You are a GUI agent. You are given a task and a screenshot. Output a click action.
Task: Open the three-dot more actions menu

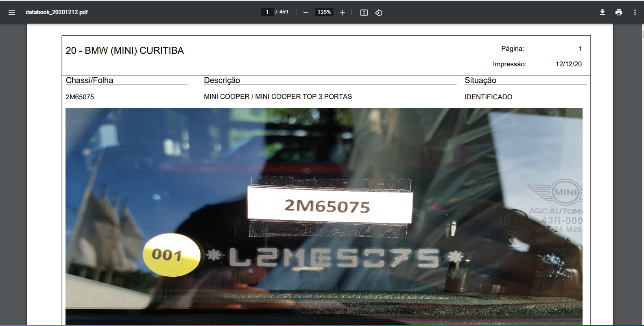pos(635,12)
